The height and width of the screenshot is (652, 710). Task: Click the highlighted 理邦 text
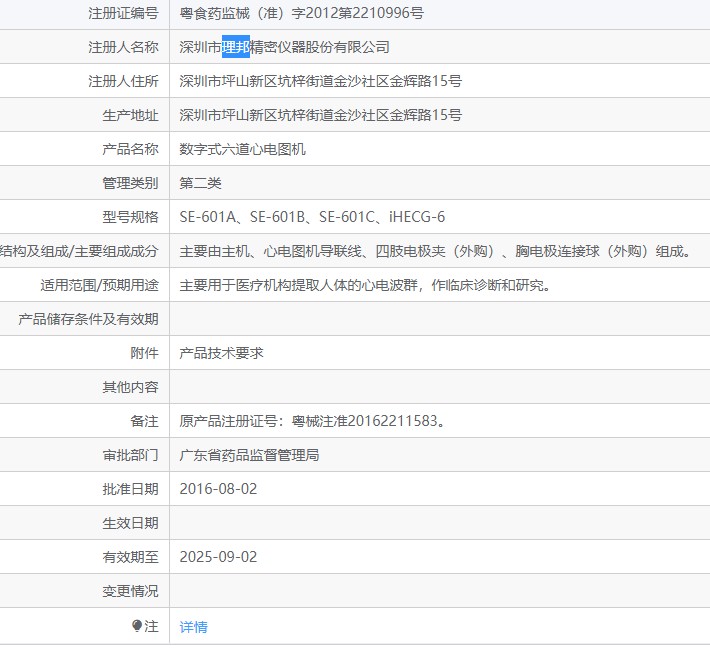pos(235,47)
